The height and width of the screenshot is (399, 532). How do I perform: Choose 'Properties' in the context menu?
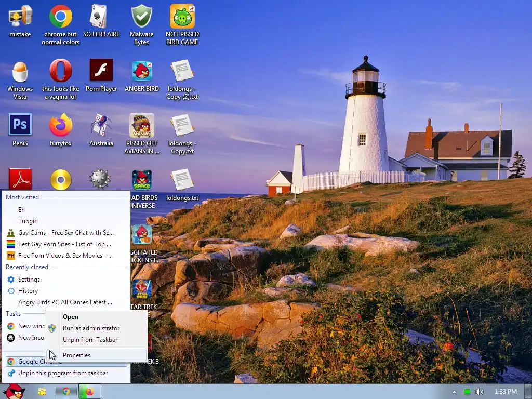[x=97, y=355]
